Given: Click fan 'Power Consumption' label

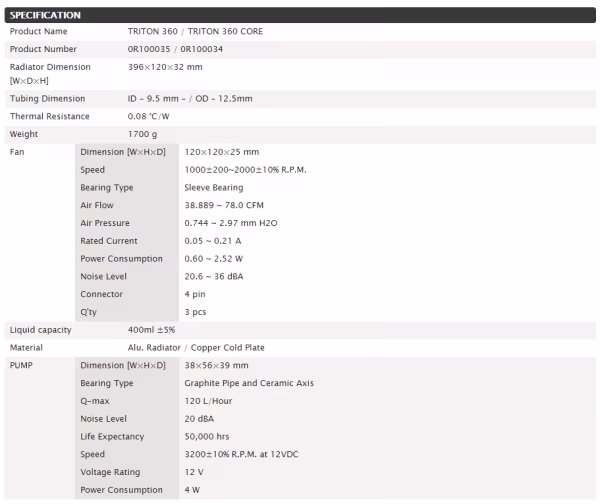Looking at the screenshot, I should [x=121, y=259].
